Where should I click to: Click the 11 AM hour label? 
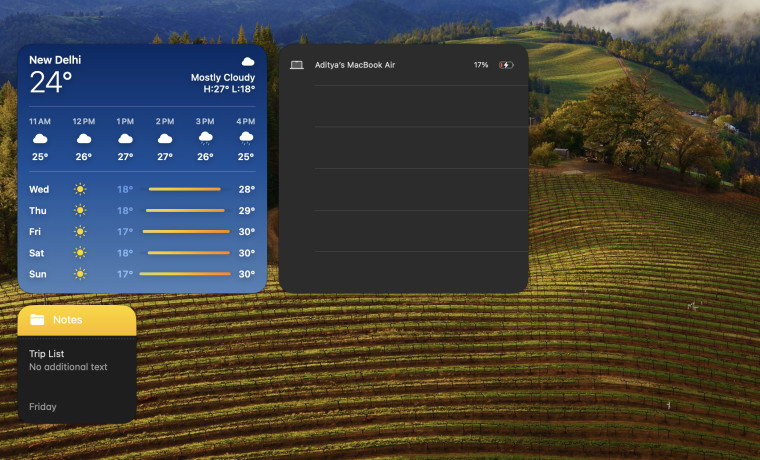point(40,121)
